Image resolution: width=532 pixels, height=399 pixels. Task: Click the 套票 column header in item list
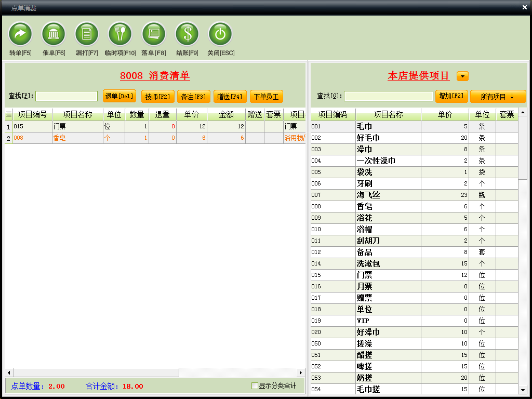point(507,115)
